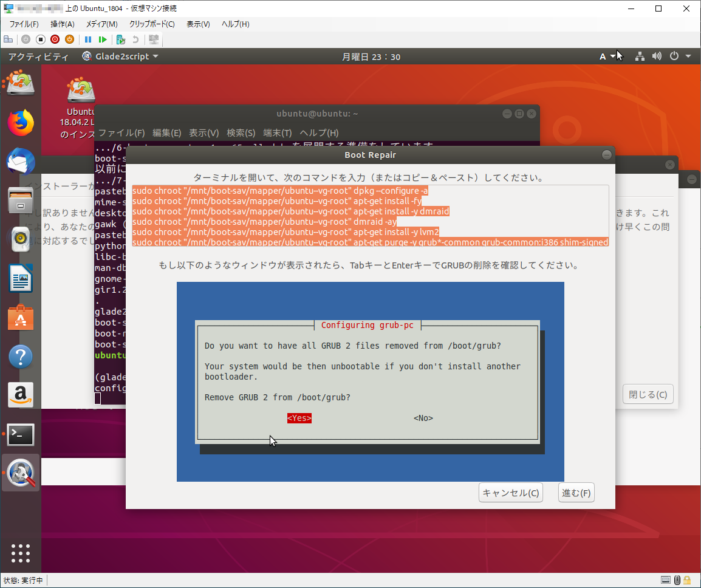Click the Hyper-V Start VM toolbar icon
Image resolution: width=701 pixels, height=588 pixels.
[x=26, y=39]
